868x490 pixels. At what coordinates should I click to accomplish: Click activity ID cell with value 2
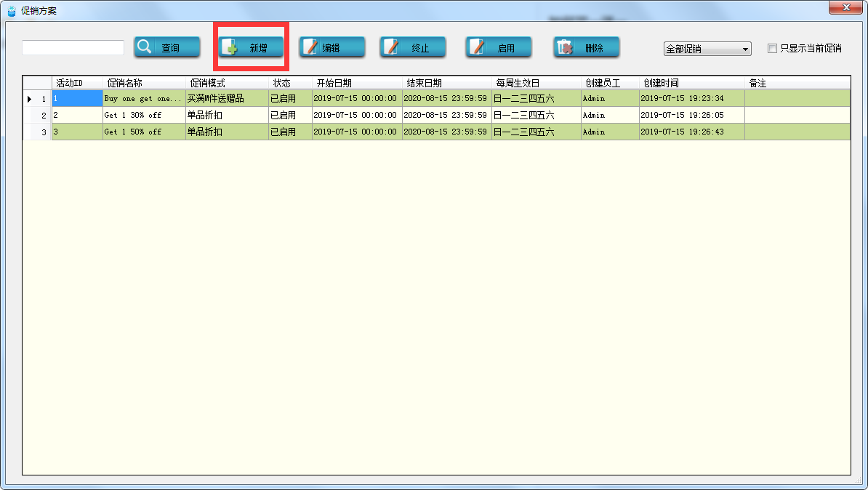[77, 115]
